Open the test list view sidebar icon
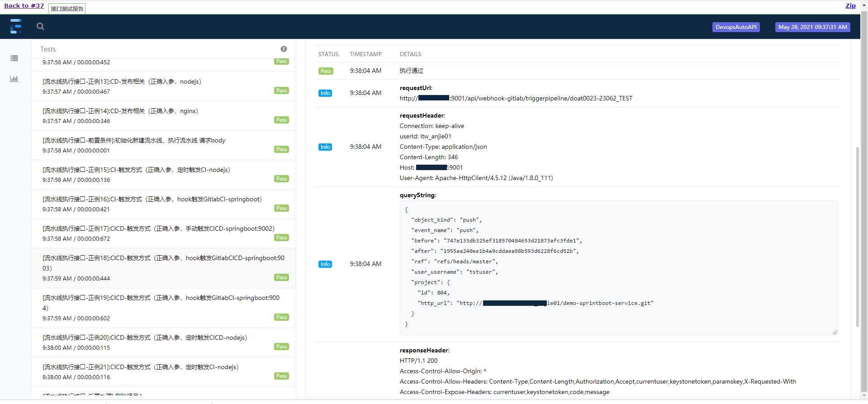868x404 pixels. coord(14,58)
